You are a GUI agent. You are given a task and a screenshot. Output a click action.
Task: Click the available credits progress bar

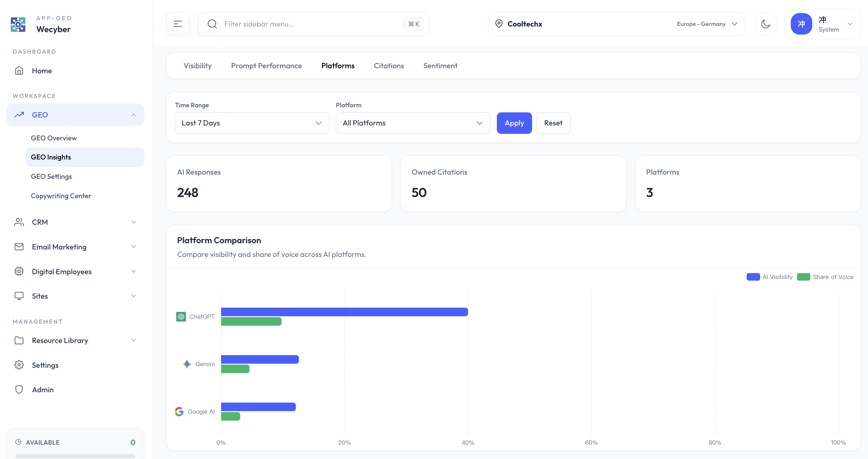(x=75, y=456)
